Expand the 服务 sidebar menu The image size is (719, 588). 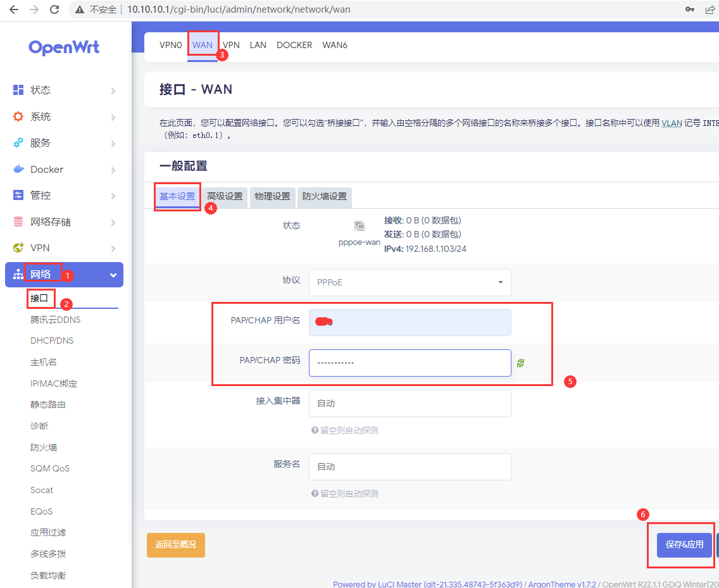pyautogui.click(x=113, y=144)
